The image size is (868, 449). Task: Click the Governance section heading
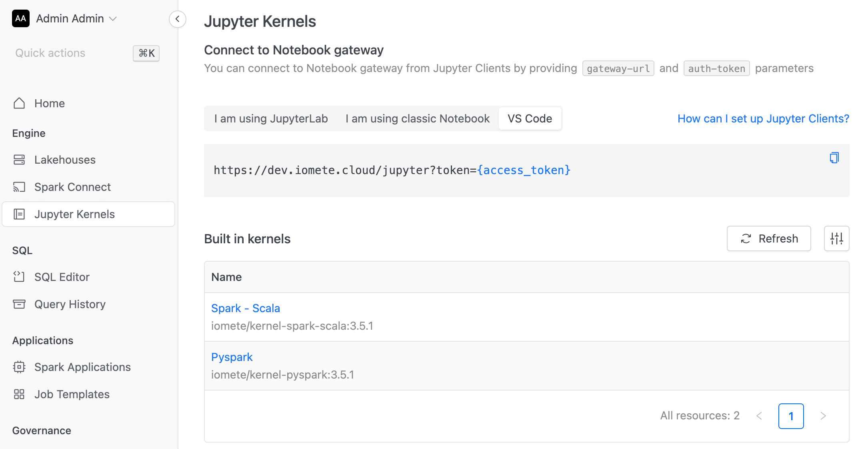click(42, 431)
